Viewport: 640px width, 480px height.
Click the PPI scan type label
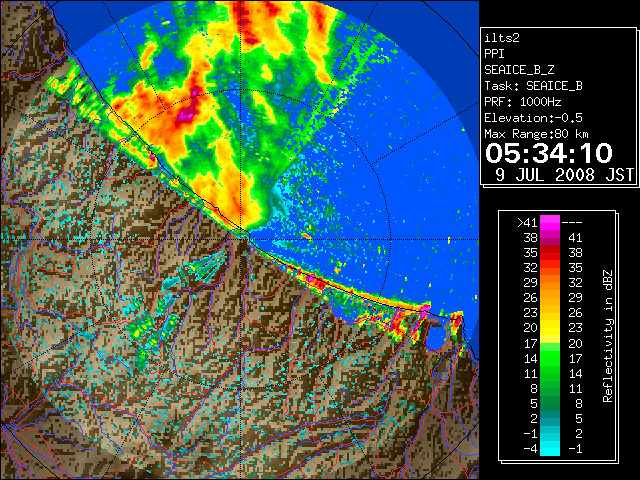494,54
